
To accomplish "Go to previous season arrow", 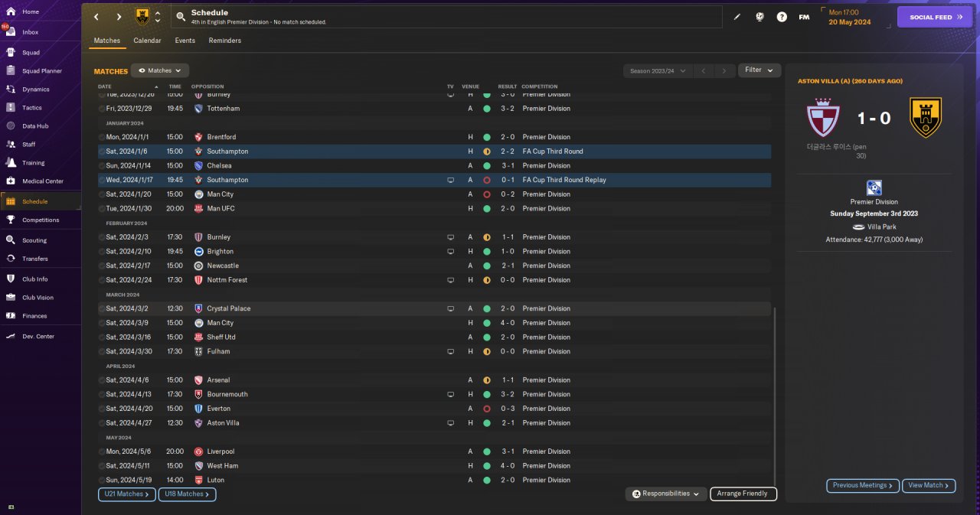I will click(704, 70).
